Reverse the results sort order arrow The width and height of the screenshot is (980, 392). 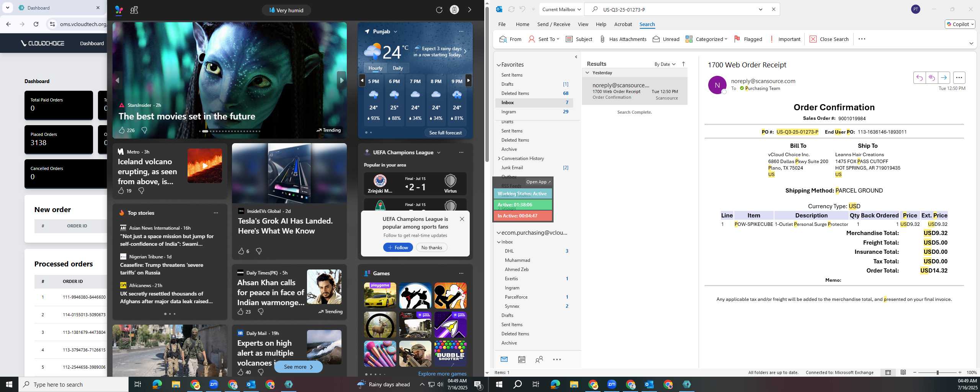tap(683, 64)
